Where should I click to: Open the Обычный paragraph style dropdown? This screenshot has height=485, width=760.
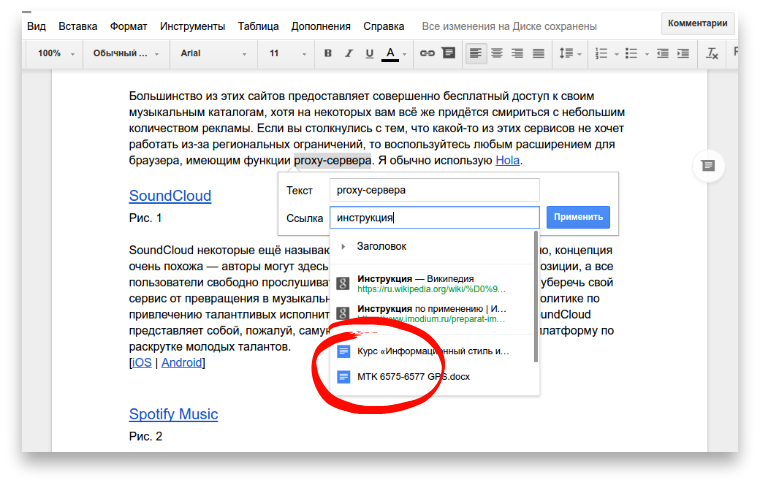pos(126,53)
